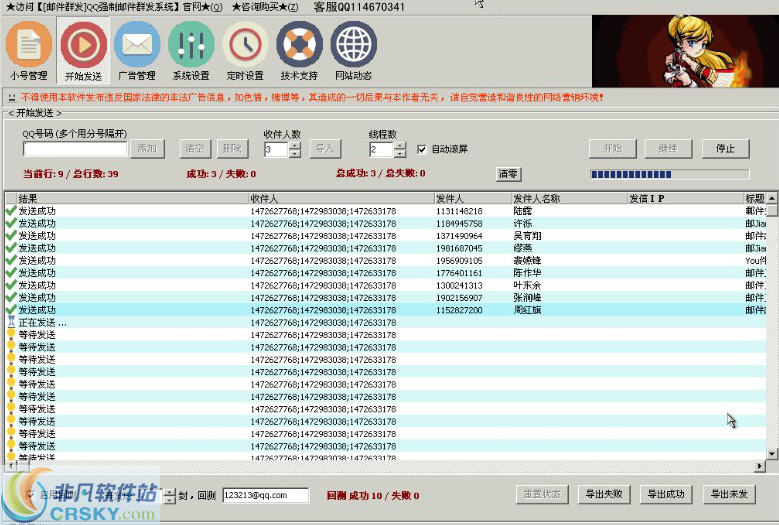Screen dimensions: 779x525
Task: Click check icon in 周红旗 row
Action: (x=11, y=310)
